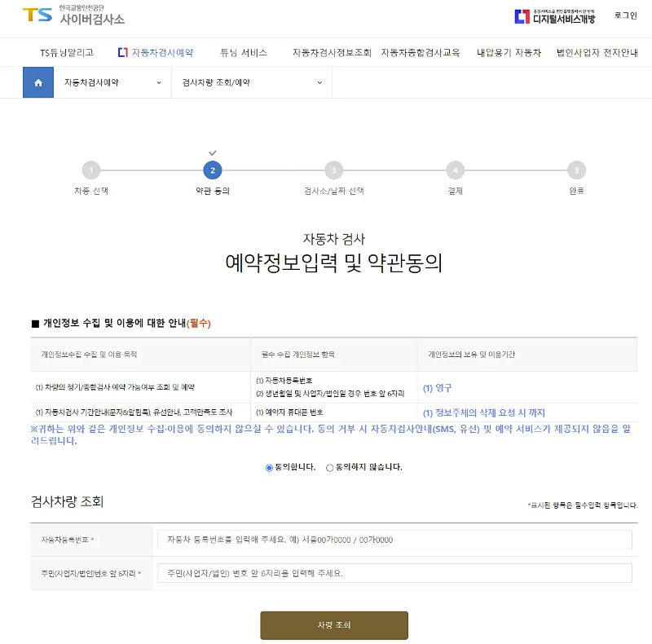Image resolution: width=652 pixels, height=644 pixels.
Task: Select step 3 검사소/날짜 선택 circle
Action: point(333,171)
